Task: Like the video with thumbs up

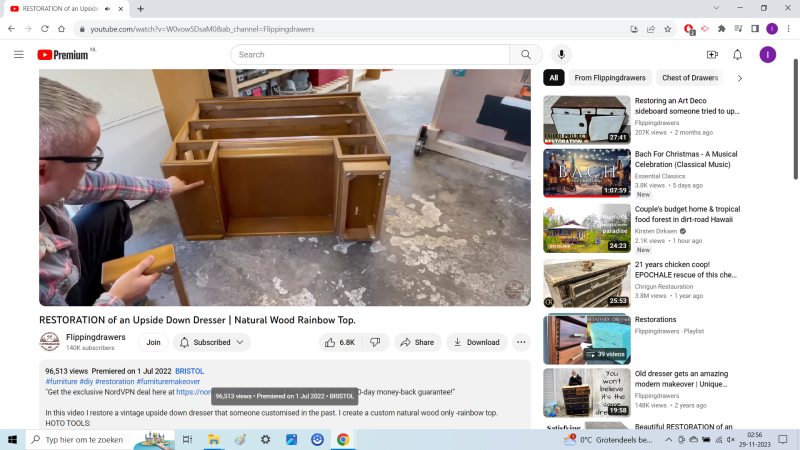Action: (340, 342)
